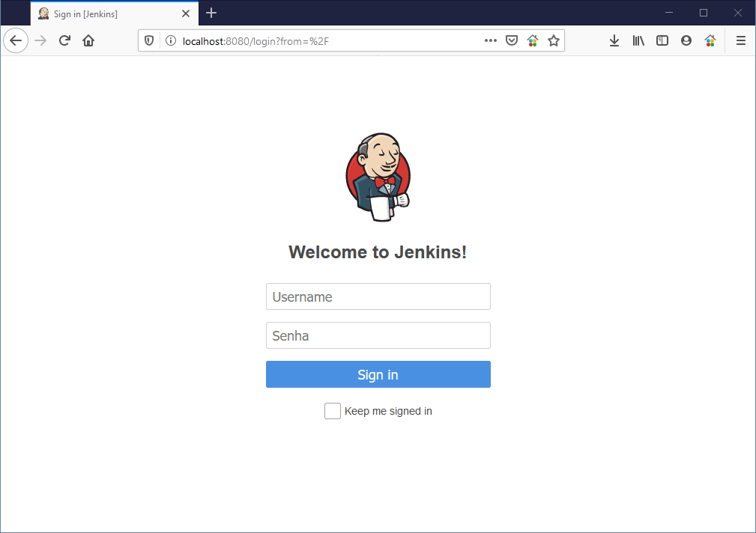Open the Downloads panel
The image size is (756, 533).
tap(614, 40)
